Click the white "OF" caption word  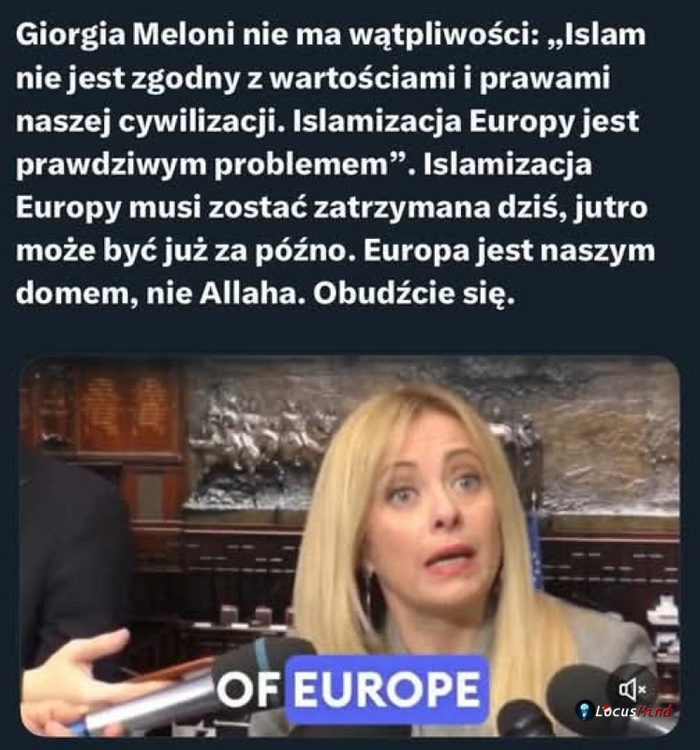(248, 690)
